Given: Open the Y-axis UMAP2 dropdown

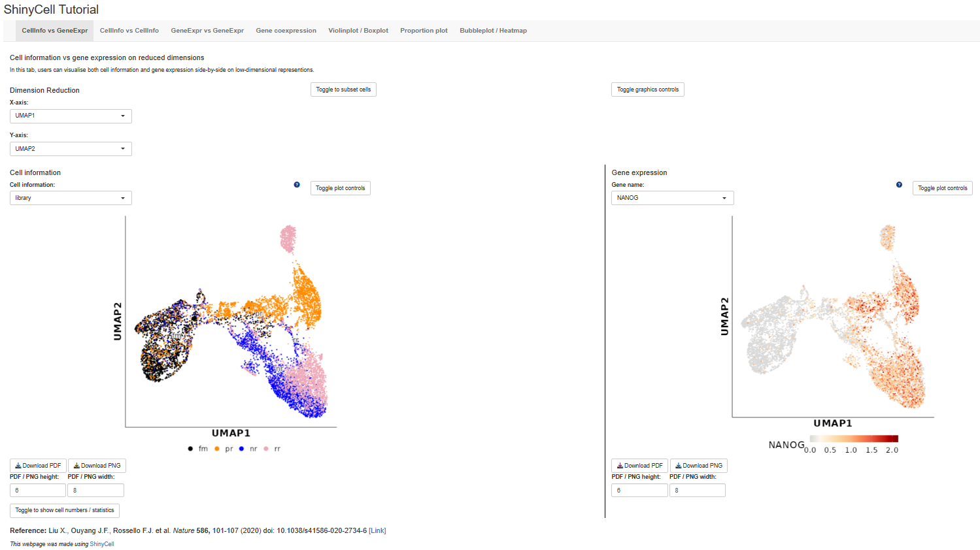Looking at the screenshot, I should tap(71, 149).
